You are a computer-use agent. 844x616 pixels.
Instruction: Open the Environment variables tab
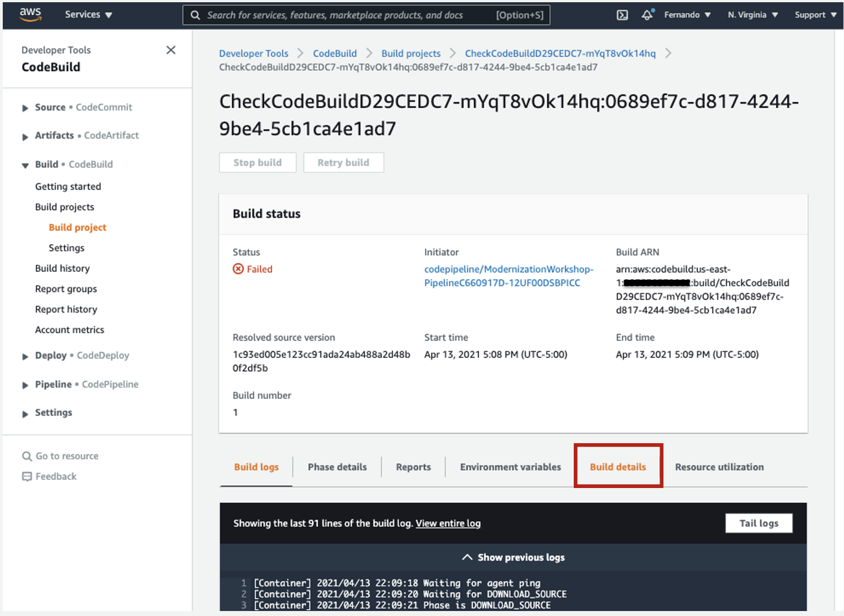(511, 467)
